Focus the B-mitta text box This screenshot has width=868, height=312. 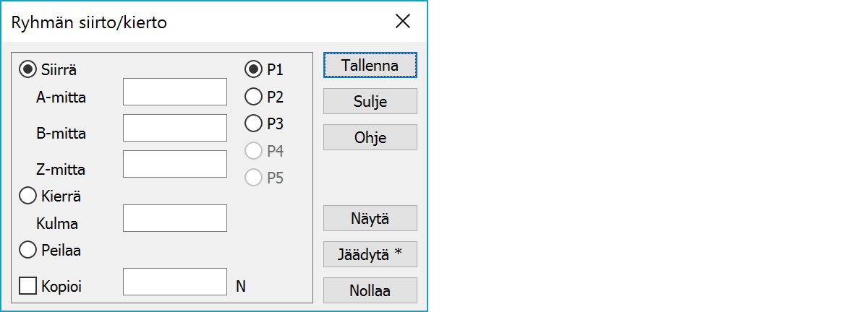pos(175,128)
